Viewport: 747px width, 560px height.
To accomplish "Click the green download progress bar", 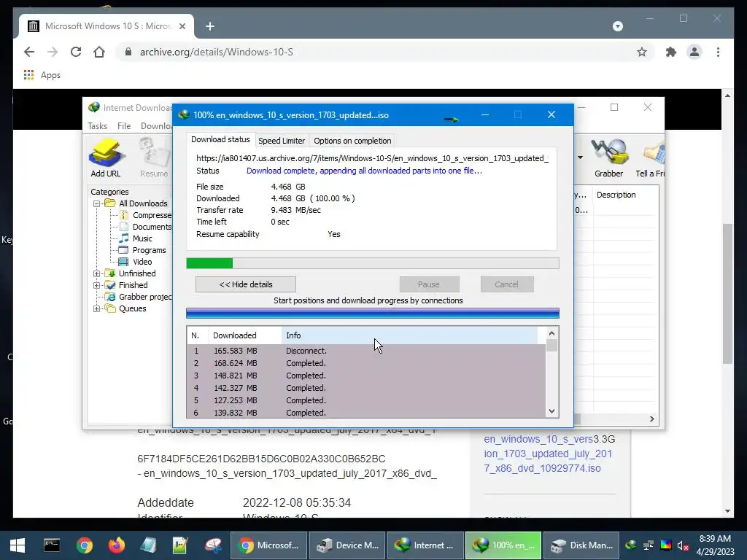I will pyautogui.click(x=373, y=263).
